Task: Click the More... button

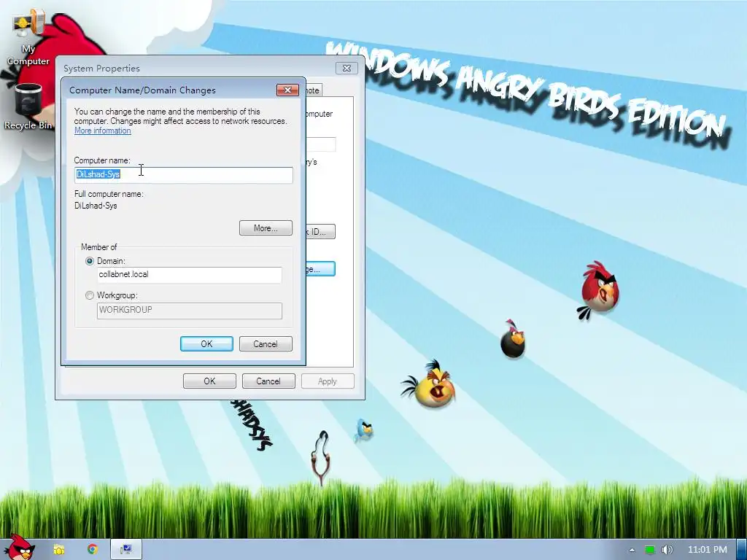Action: coord(266,228)
